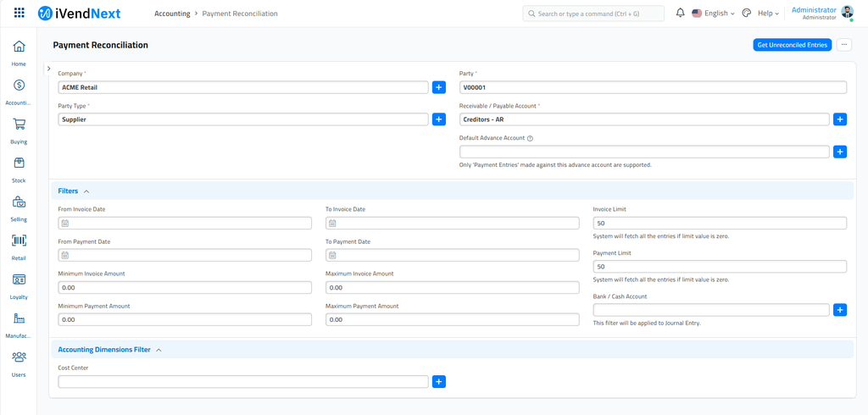
Task: Click the Administrator user name
Action: tap(814, 10)
